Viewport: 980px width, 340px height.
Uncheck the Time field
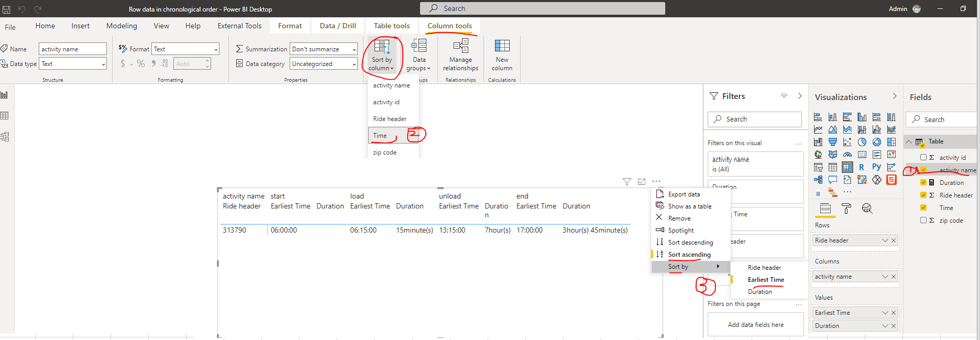tap(923, 207)
